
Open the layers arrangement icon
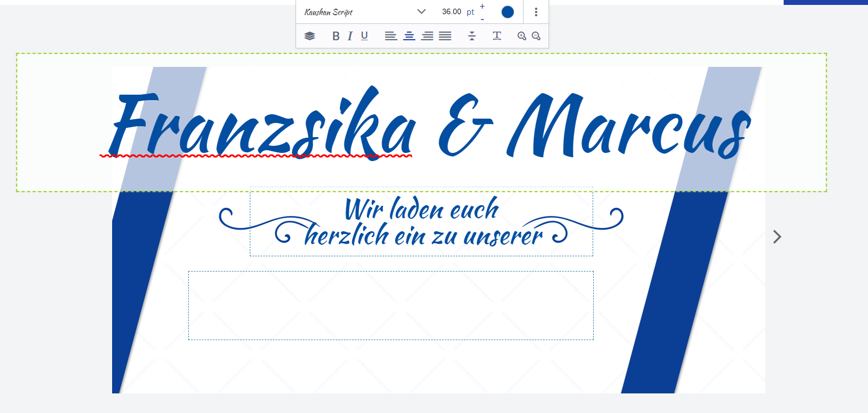310,36
